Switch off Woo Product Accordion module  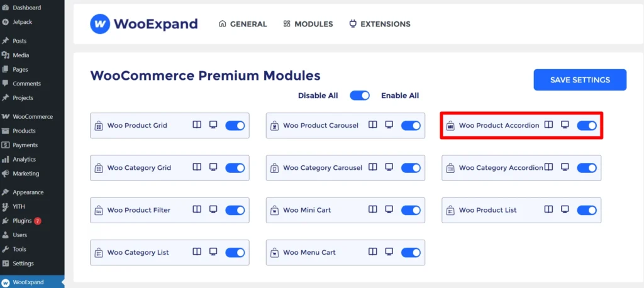click(586, 126)
